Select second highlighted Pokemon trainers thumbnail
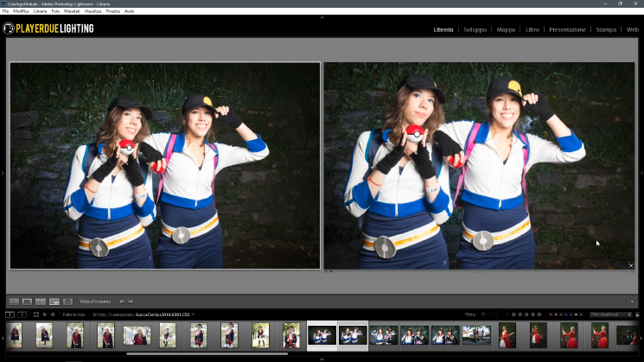 (353, 335)
